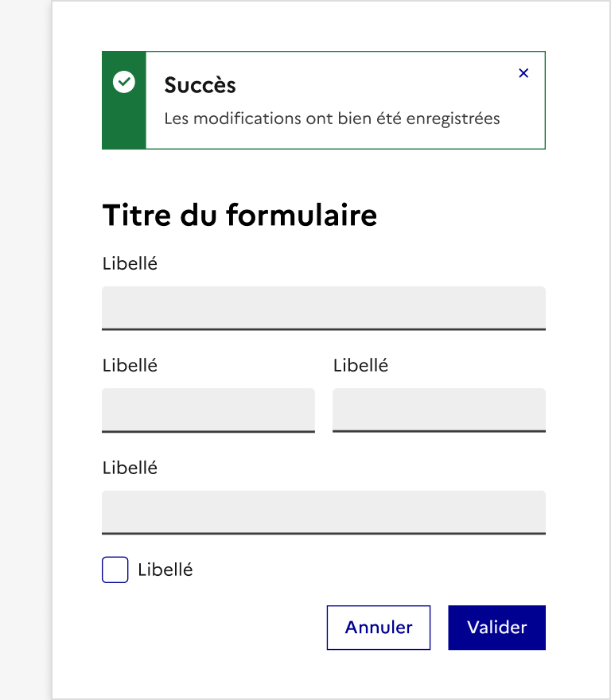Click the Libellé label under the form title
The width and height of the screenshot is (611, 700).
pyautogui.click(x=130, y=263)
